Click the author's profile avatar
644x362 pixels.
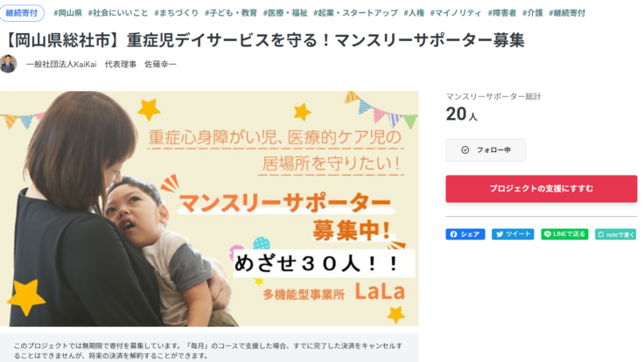click(9, 64)
